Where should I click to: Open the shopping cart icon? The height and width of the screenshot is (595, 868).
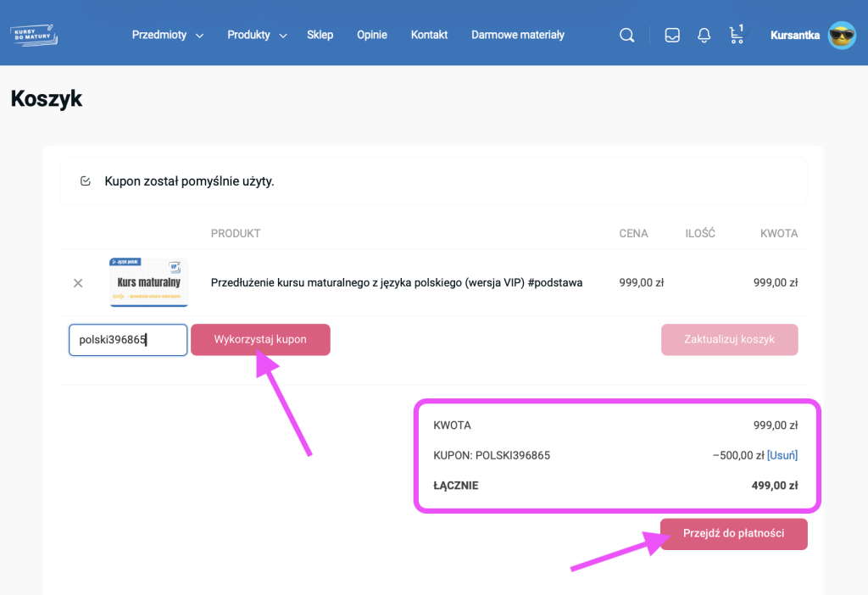pos(736,36)
